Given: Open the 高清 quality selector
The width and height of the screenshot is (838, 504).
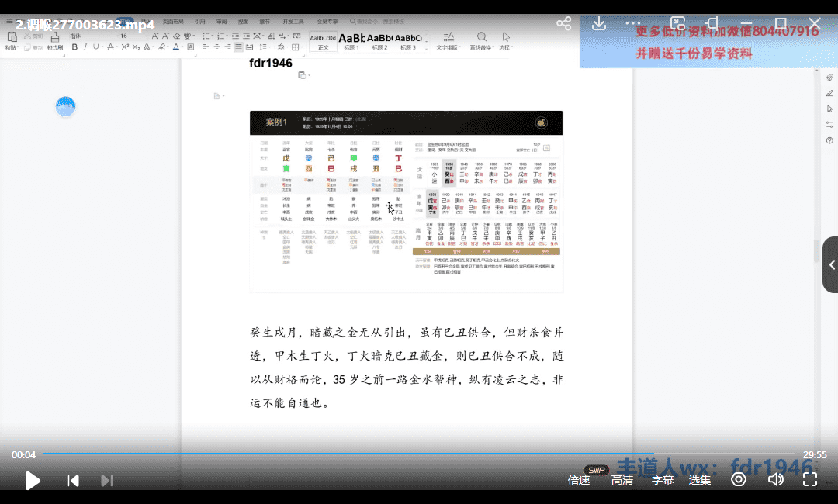Looking at the screenshot, I should 622,480.
